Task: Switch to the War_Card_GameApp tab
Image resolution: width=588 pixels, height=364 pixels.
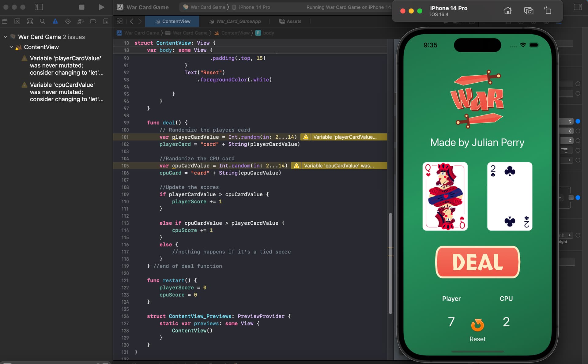Action: pos(235,21)
